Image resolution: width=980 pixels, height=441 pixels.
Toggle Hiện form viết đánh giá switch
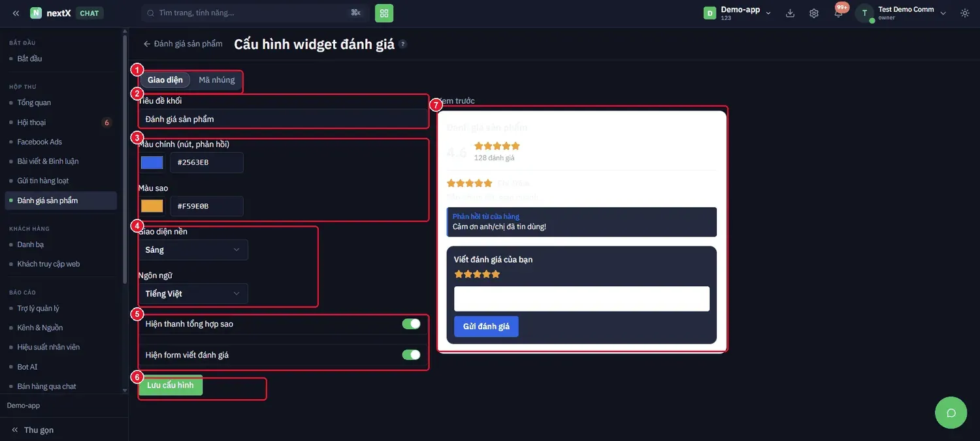coord(411,355)
